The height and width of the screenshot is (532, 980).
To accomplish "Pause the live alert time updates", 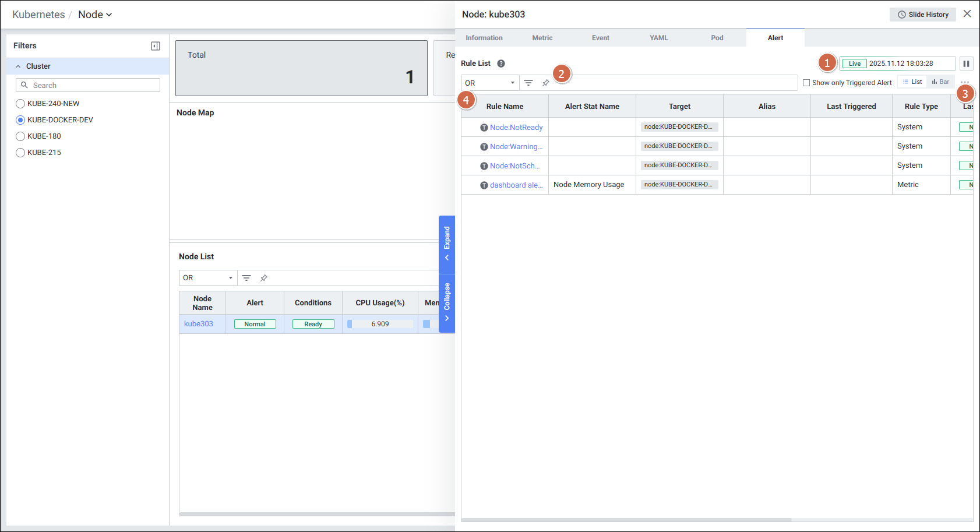I will (x=966, y=64).
